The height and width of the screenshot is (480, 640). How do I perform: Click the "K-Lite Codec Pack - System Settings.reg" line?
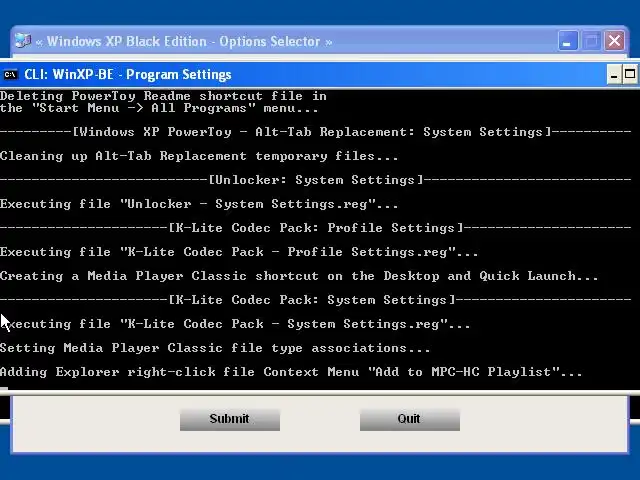coord(235,324)
